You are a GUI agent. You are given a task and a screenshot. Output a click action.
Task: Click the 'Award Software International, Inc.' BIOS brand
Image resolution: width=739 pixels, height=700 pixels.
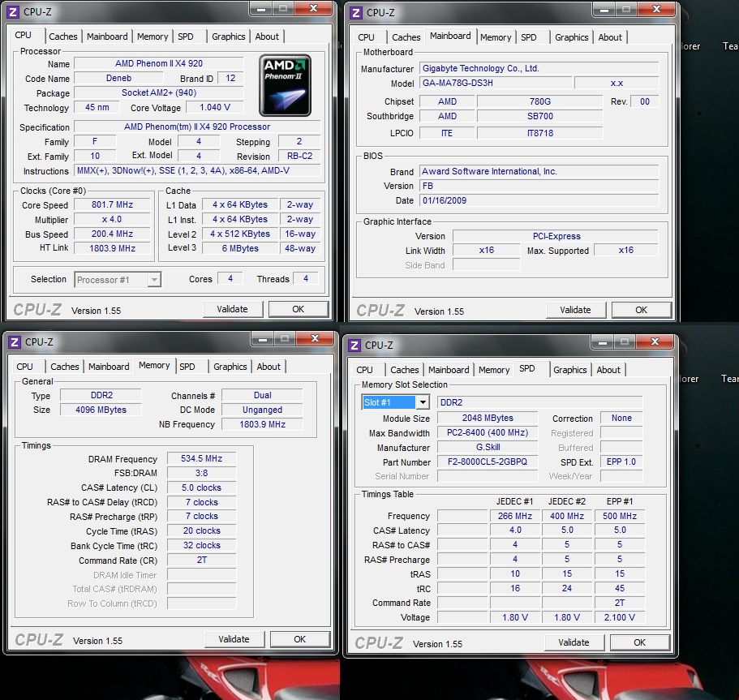point(539,171)
